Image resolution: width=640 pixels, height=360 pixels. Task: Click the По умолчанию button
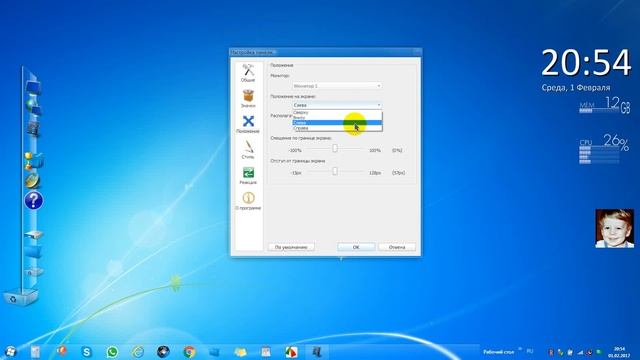291,247
